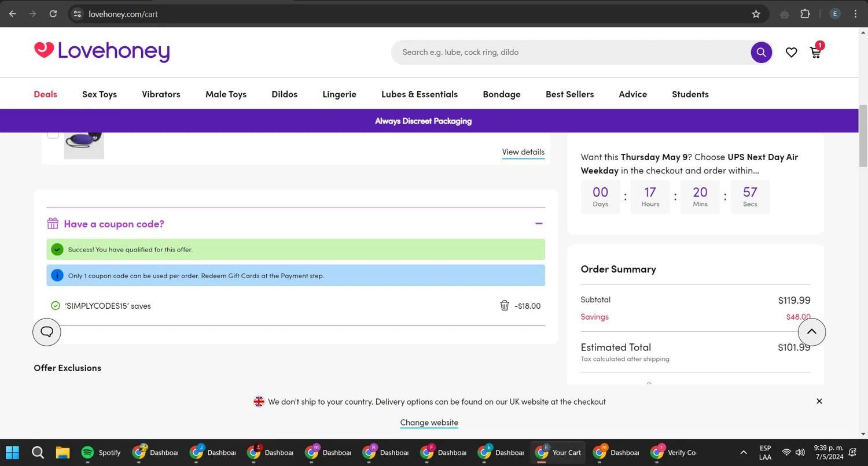Open the Vibrators menu

tap(161, 94)
